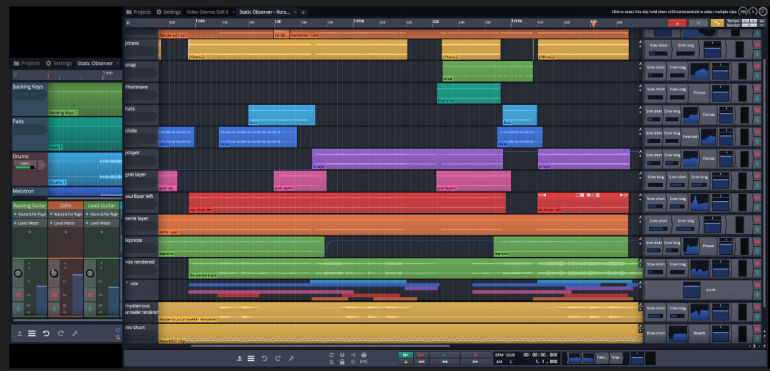Screen dimensions: 770x371
Task: Click the MIDI palette icon in transport options
Action: [364, 354]
